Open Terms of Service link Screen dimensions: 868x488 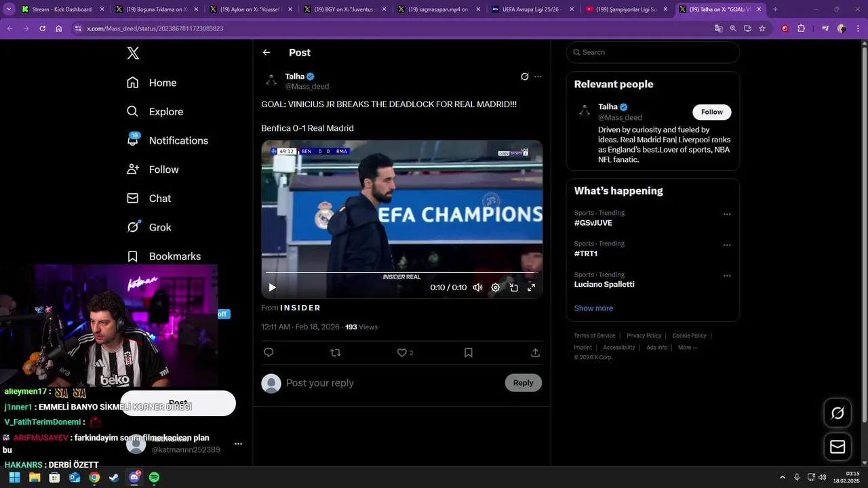594,335
